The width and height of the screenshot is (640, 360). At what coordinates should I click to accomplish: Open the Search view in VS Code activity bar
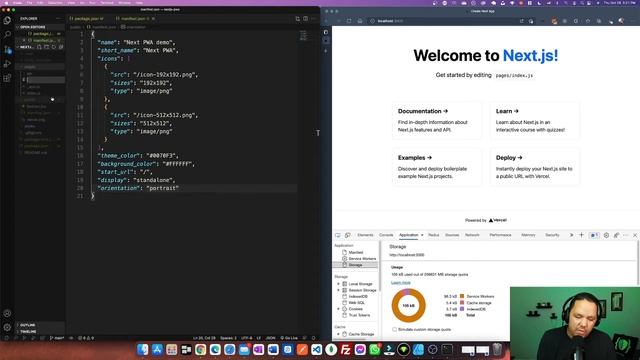click(7, 34)
